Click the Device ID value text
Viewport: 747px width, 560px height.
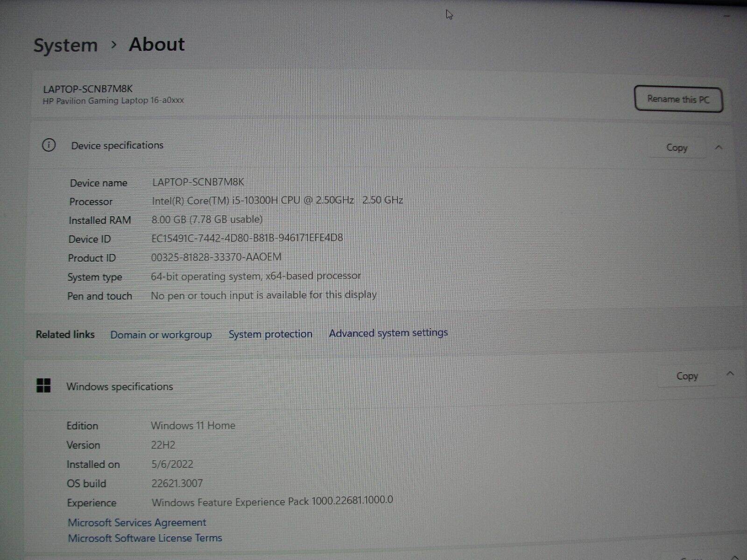pos(247,238)
